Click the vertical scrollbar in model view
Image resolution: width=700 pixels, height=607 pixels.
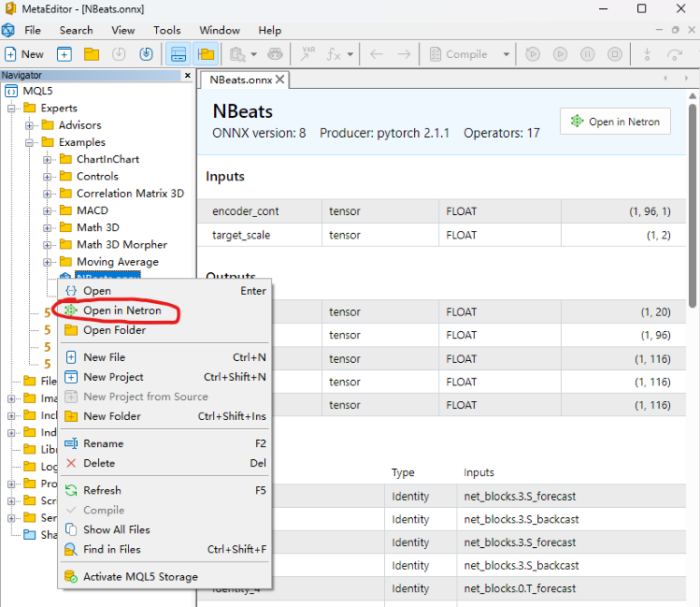693,206
